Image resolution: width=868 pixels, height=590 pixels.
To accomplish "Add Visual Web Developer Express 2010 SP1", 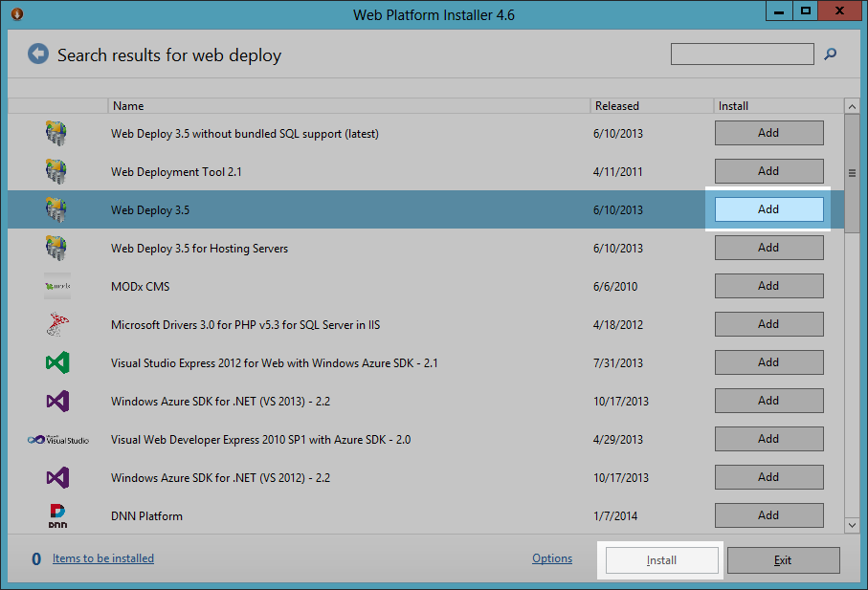I will pos(768,439).
